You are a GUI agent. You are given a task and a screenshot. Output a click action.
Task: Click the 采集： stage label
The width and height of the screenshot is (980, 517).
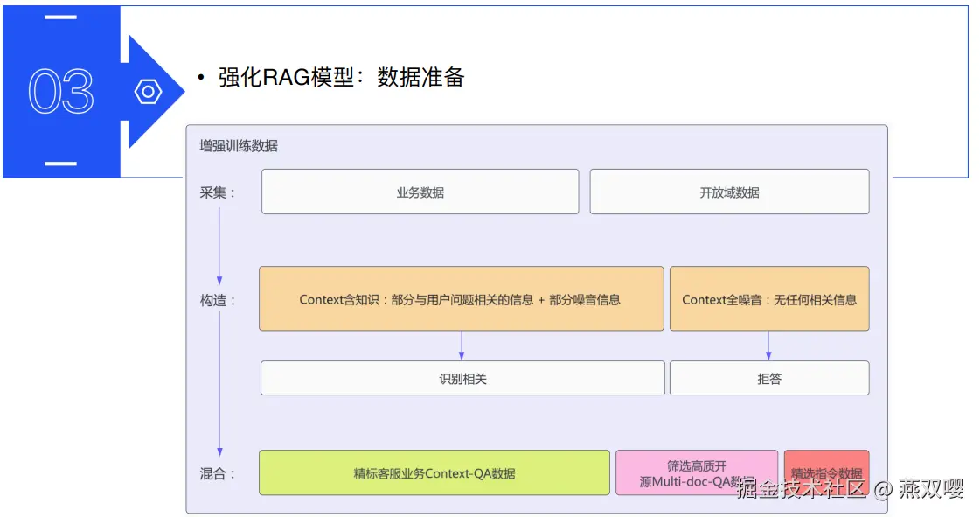[218, 192]
